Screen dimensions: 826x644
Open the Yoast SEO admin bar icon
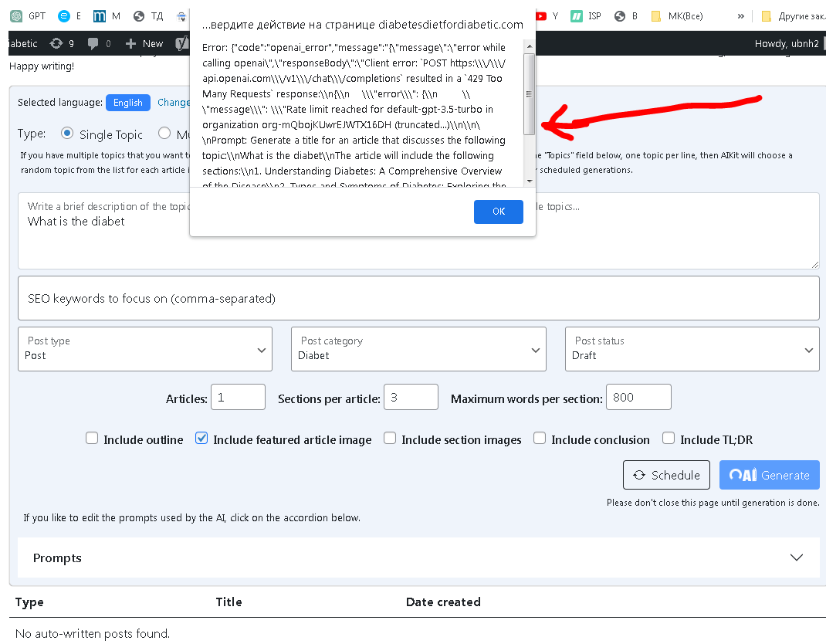click(182, 43)
